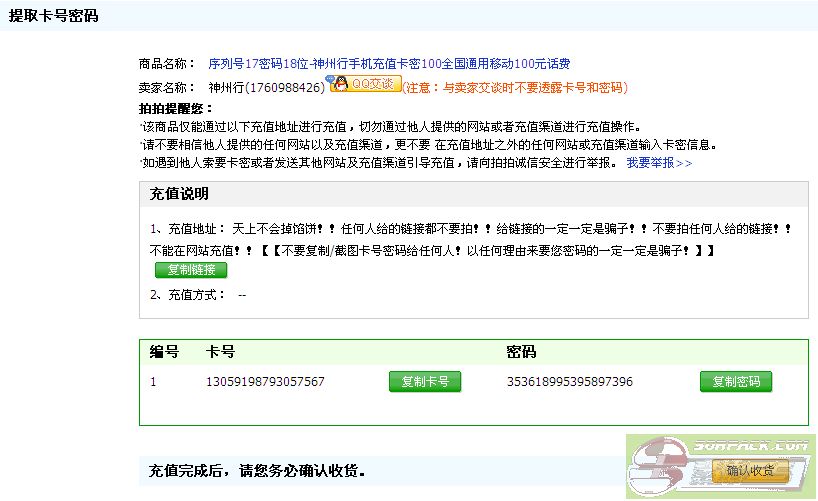
Task: Click the 充值完成后 confirmation reminder text
Action: (x=257, y=470)
